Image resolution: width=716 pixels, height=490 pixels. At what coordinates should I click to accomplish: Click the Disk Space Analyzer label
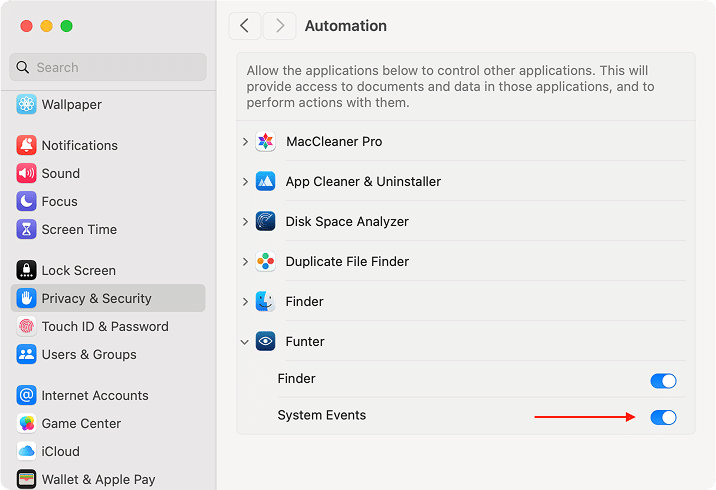(347, 221)
